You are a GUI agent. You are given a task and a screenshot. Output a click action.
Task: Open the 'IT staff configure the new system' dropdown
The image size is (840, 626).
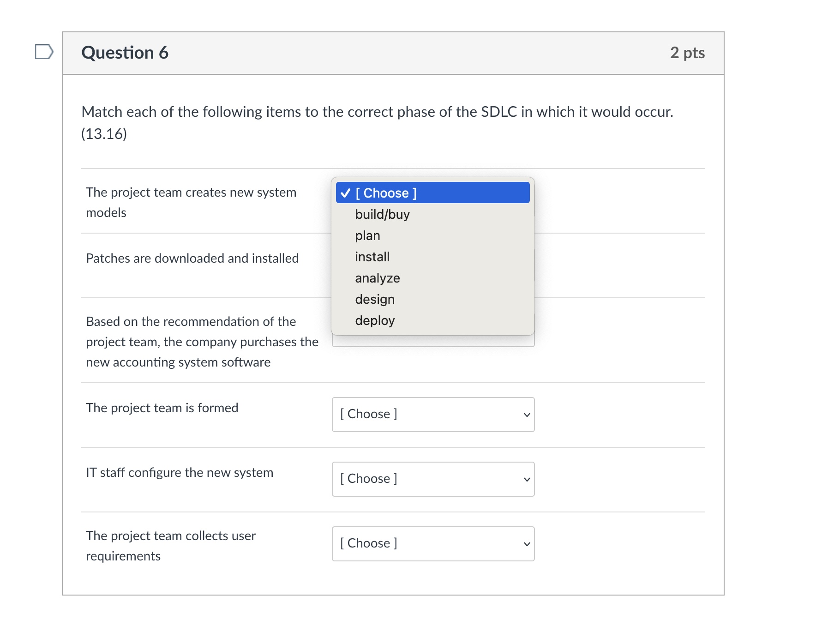tap(432, 479)
